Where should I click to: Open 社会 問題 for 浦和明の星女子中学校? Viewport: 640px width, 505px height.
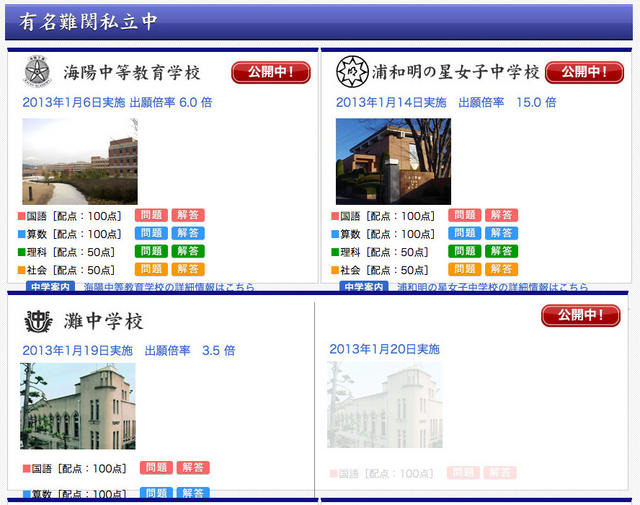pyautogui.click(x=465, y=269)
